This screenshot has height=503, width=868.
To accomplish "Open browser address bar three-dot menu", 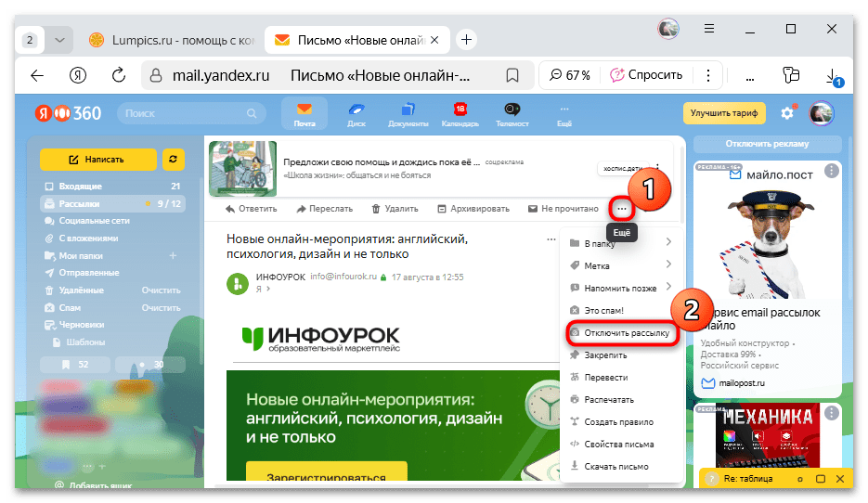I will pos(708,75).
